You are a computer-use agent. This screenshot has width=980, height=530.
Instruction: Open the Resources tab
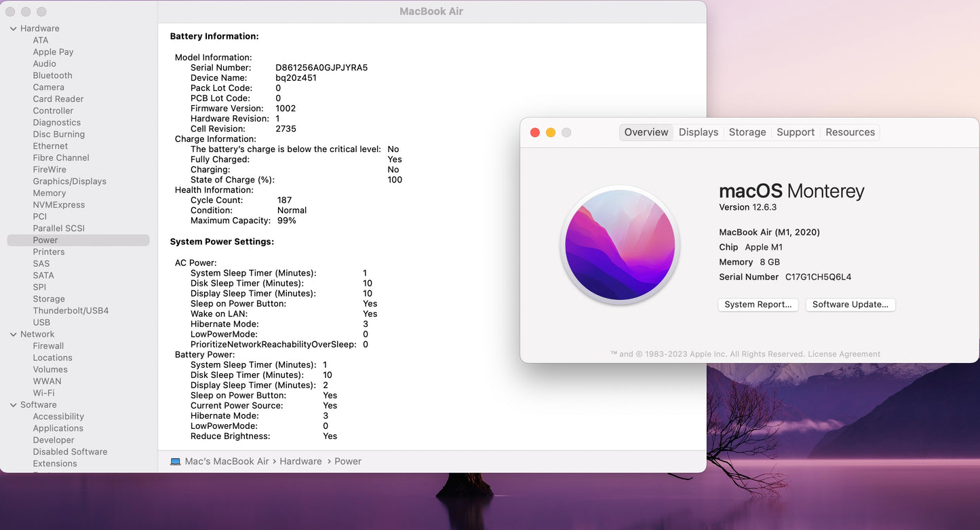click(850, 132)
